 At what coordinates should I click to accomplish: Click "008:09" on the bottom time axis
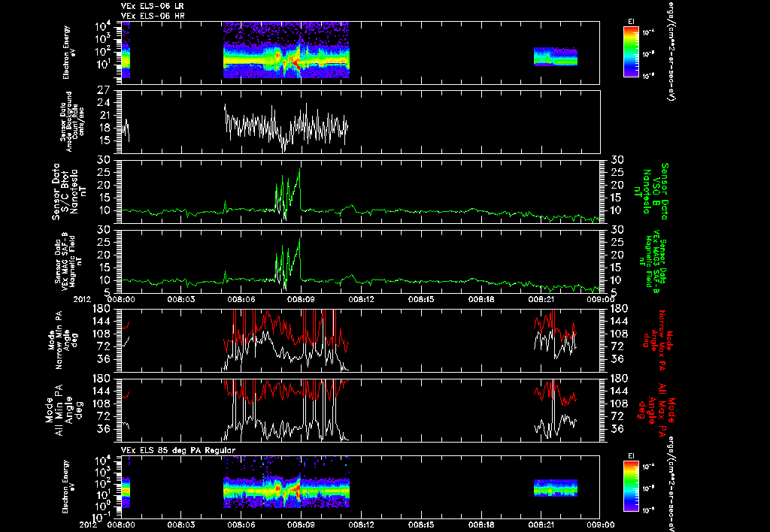coord(301,524)
